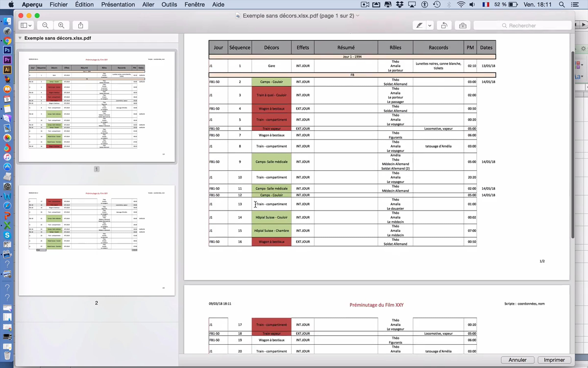Viewport: 588px width, 368px height.
Task: Open the highlight color dropdown arrow
Action: (430, 25)
